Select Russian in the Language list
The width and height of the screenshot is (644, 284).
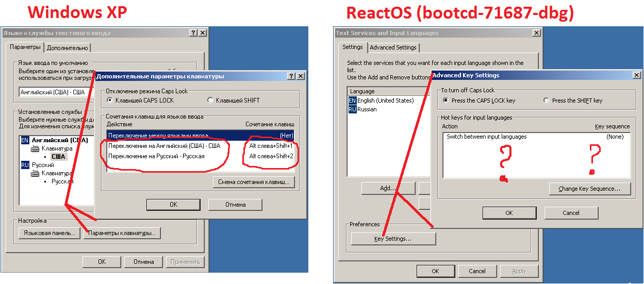[x=367, y=109]
